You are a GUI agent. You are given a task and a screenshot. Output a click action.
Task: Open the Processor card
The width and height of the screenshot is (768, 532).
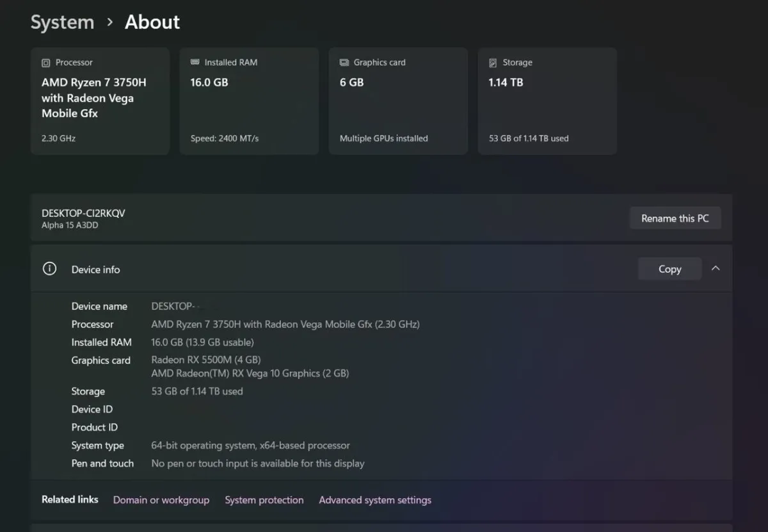100,101
